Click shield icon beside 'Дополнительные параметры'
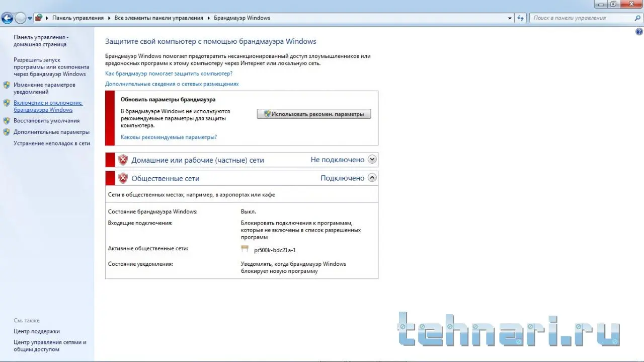The image size is (644, 362). pos(7,132)
